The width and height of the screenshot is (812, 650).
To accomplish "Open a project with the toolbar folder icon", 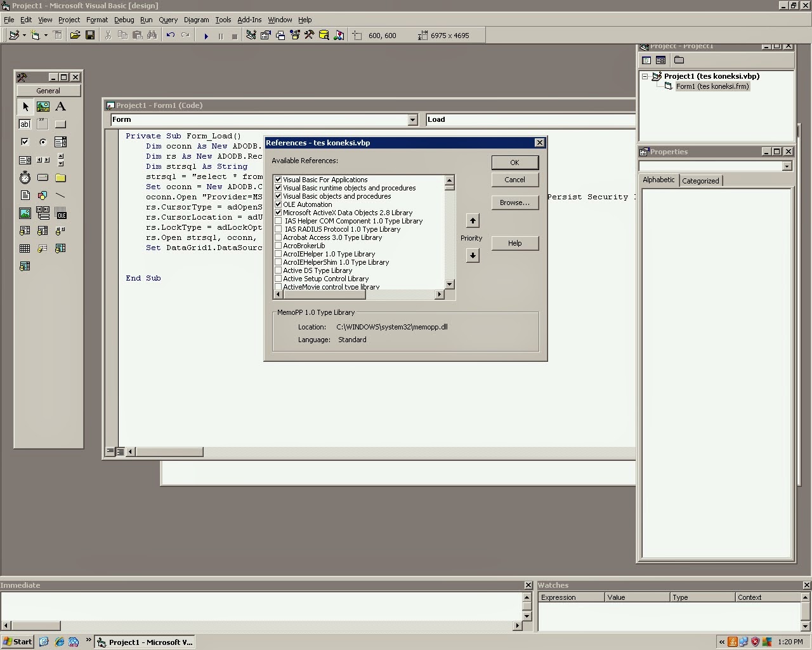I will coord(75,36).
